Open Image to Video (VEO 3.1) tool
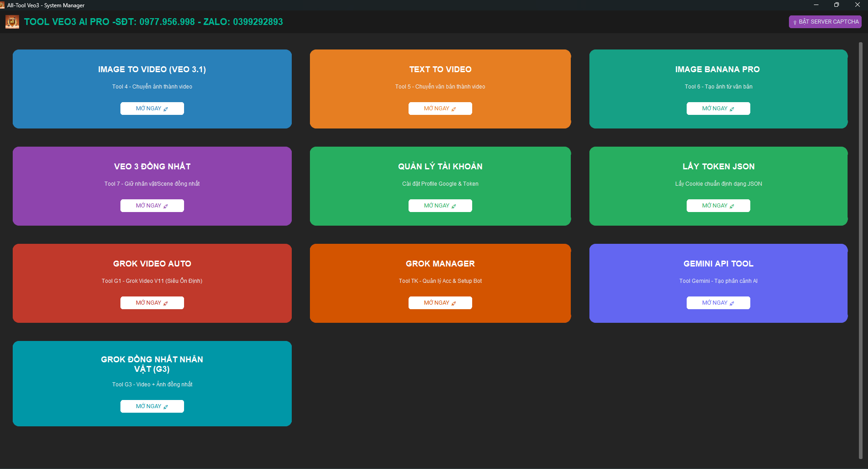 click(x=152, y=109)
